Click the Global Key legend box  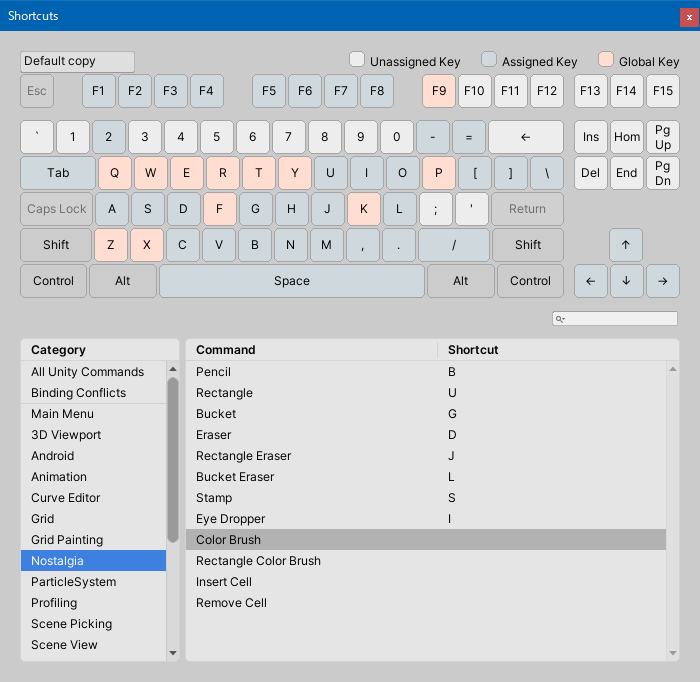(606, 59)
